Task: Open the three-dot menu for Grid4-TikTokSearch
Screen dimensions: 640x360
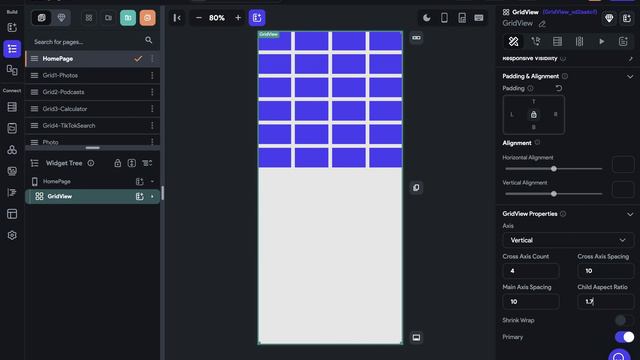Action: (x=152, y=126)
